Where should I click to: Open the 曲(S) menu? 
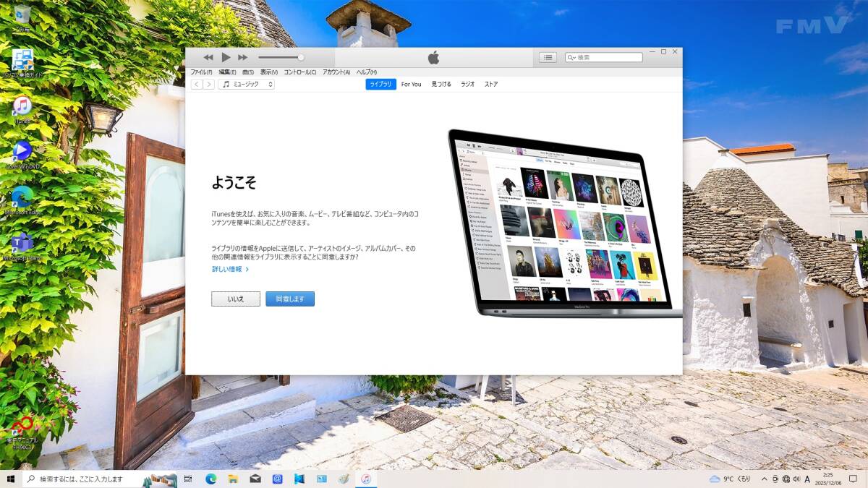pos(247,72)
